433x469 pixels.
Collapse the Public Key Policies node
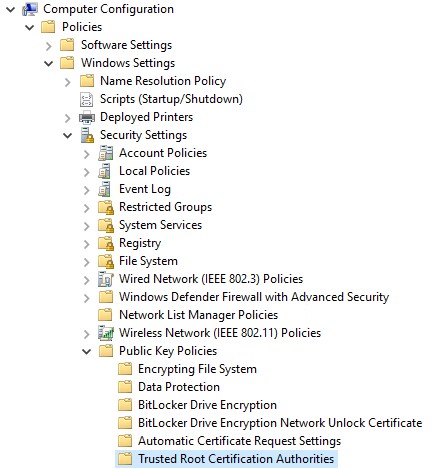(x=87, y=351)
